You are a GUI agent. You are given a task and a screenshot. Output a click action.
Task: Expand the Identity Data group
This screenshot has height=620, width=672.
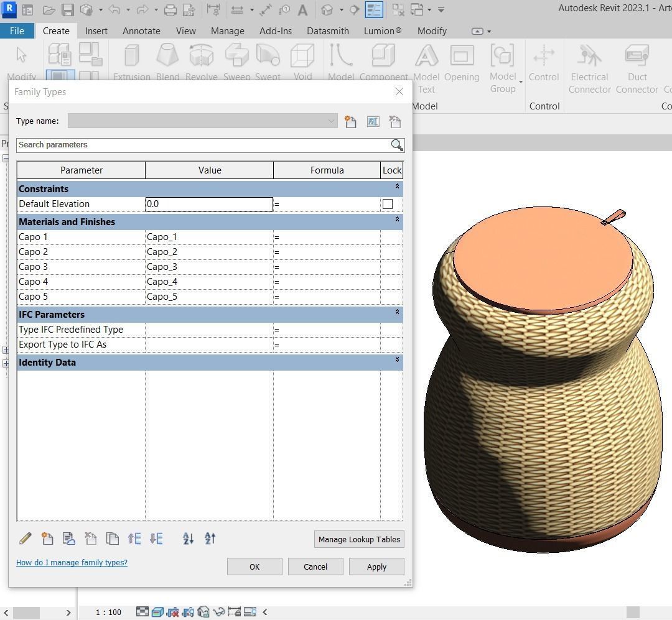tap(397, 359)
